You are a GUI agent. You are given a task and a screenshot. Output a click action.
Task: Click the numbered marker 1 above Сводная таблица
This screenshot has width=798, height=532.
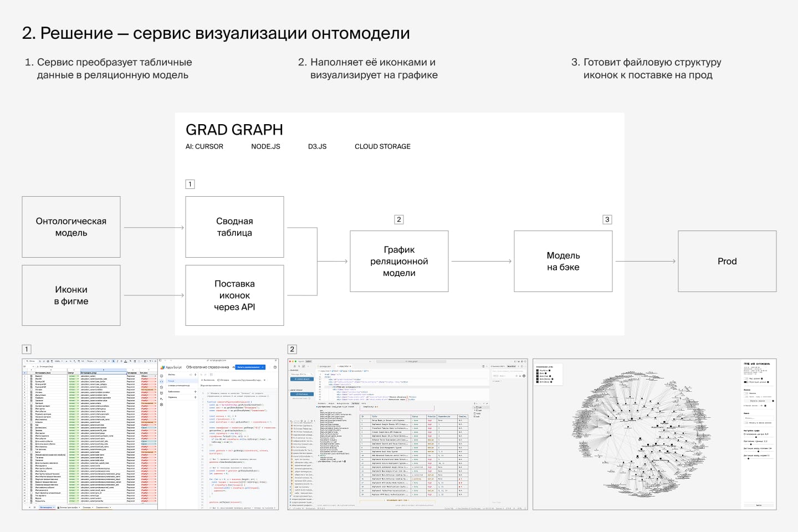click(190, 184)
